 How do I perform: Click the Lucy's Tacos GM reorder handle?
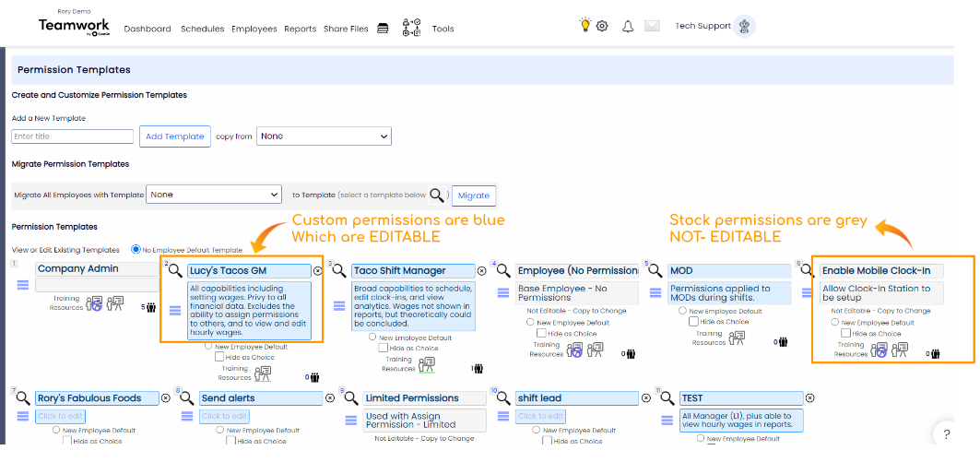(x=175, y=311)
